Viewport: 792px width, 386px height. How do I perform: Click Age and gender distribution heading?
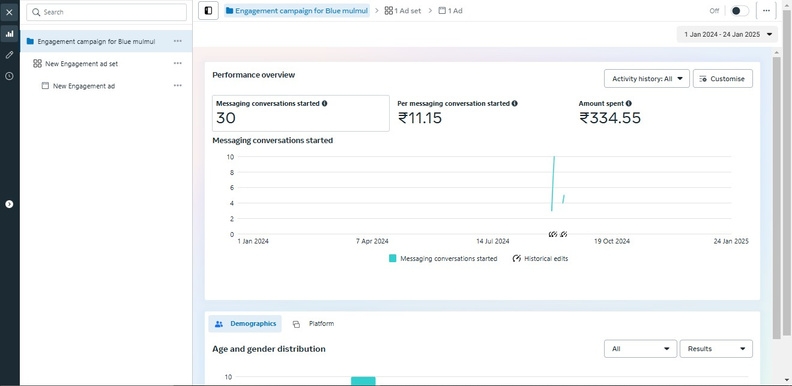coord(269,349)
